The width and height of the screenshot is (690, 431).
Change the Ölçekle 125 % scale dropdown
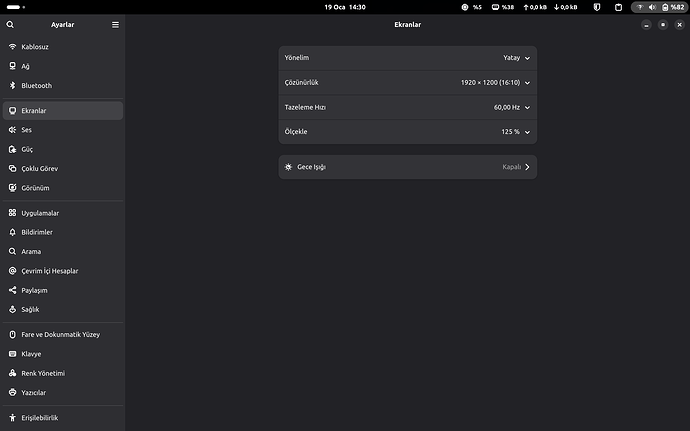tap(515, 132)
